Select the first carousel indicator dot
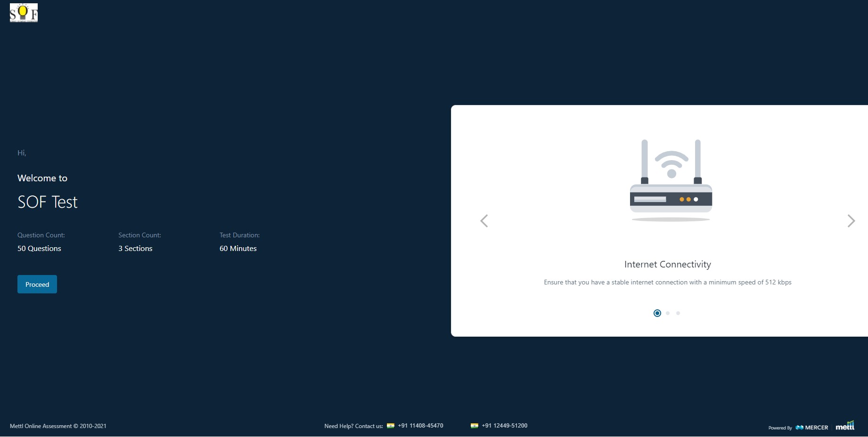The width and height of the screenshot is (868, 437). [657, 313]
